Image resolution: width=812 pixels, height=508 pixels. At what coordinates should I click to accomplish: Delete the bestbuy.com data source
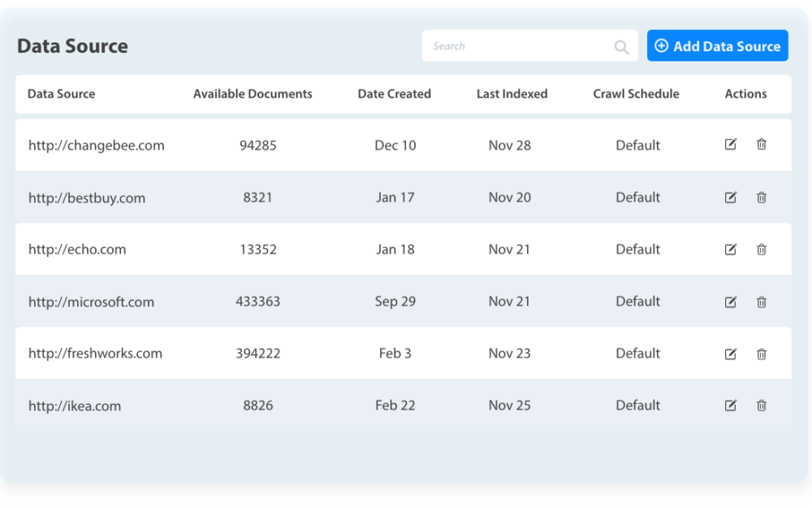tap(762, 197)
